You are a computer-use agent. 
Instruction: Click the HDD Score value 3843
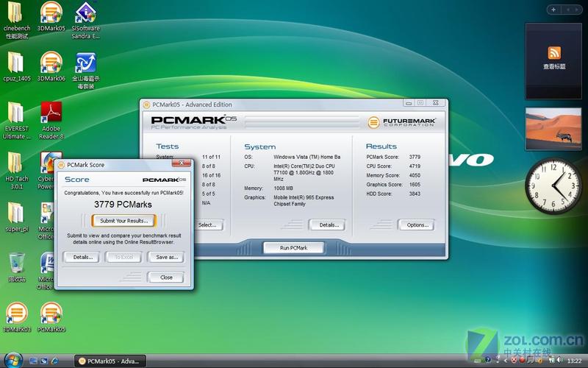coord(415,194)
